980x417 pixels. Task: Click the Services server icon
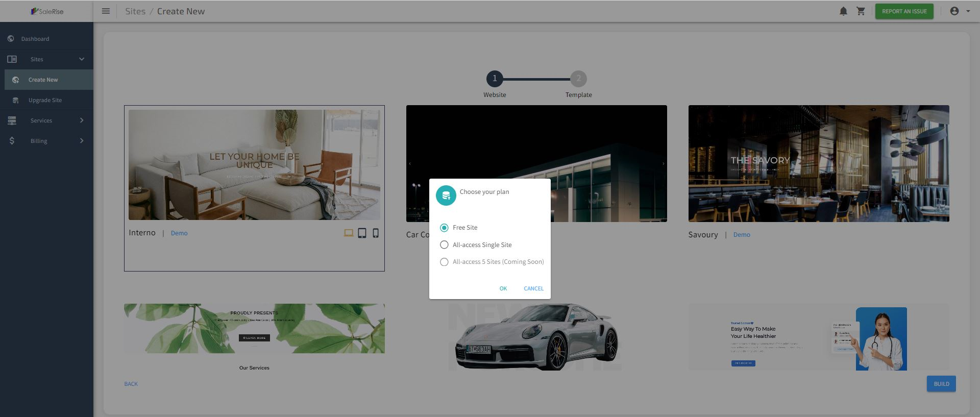point(12,120)
